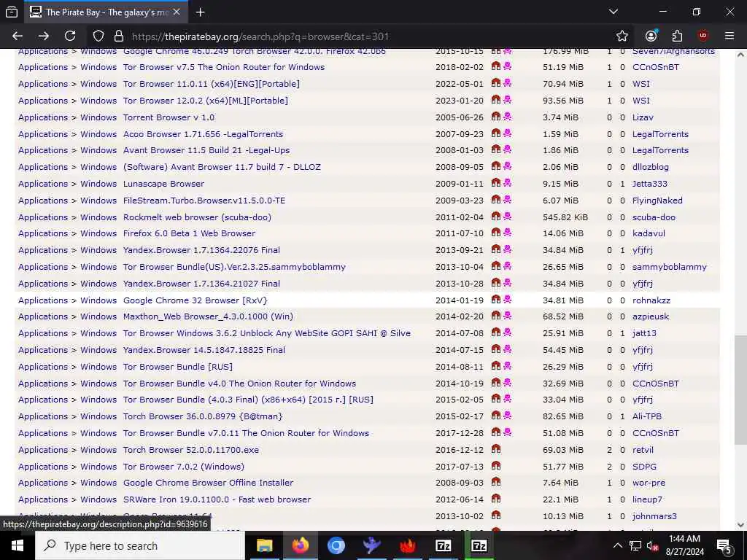Open Maxthon_Web Browser_4.3.0.1000 (Win) link

(x=208, y=316)
